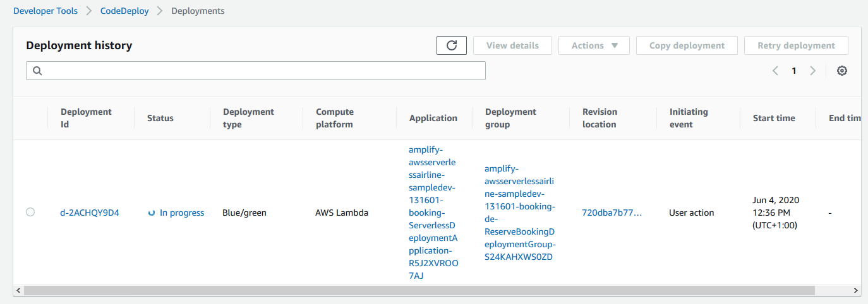The width and height of the screenshot is (868, 304).
Task: Click the View details button
Action: point(512,45)
